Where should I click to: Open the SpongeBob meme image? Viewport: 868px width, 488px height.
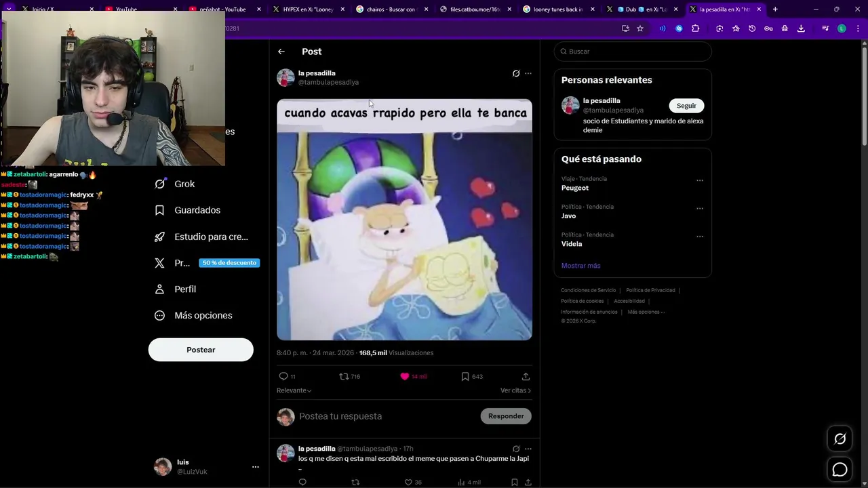(404, 220)
